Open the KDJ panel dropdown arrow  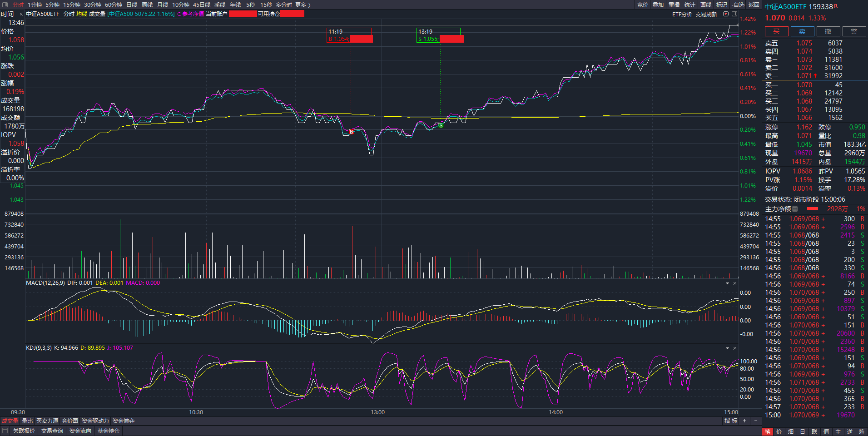727,348
